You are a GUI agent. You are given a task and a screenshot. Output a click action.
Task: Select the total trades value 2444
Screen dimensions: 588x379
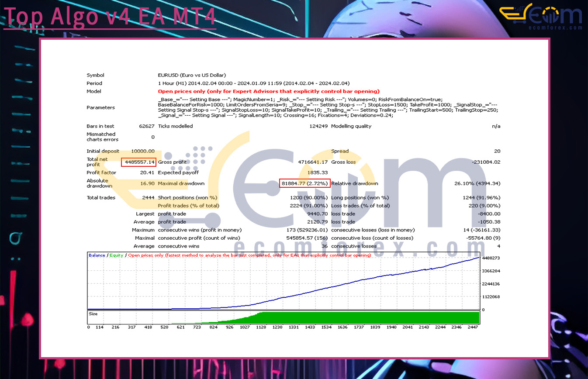click(x=149, y=198)
